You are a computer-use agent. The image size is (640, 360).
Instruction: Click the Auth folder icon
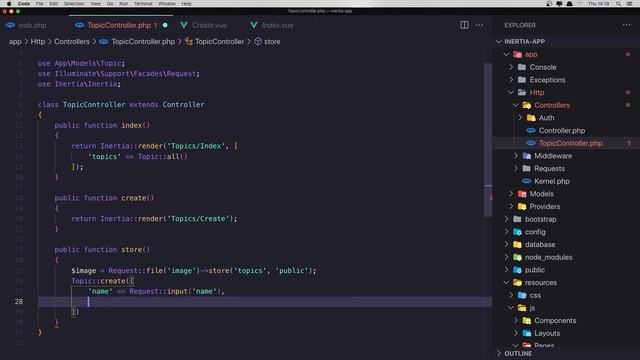(x=531, y=118)
